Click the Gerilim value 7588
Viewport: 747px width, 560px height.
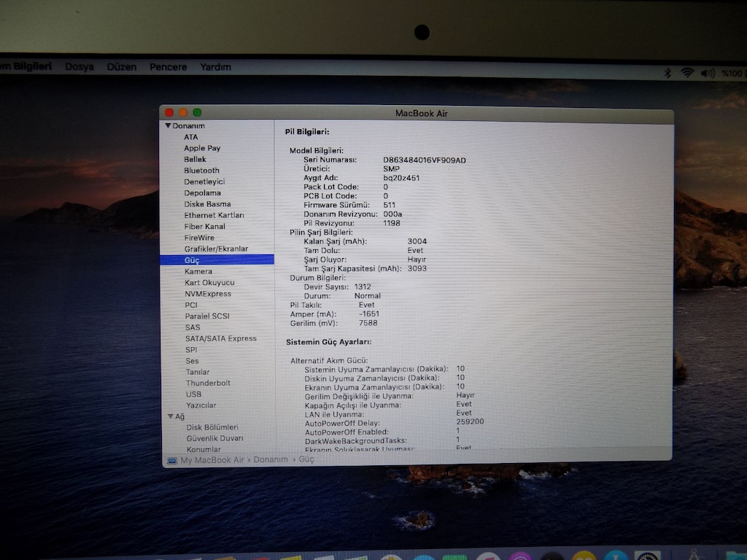point(368,323)
